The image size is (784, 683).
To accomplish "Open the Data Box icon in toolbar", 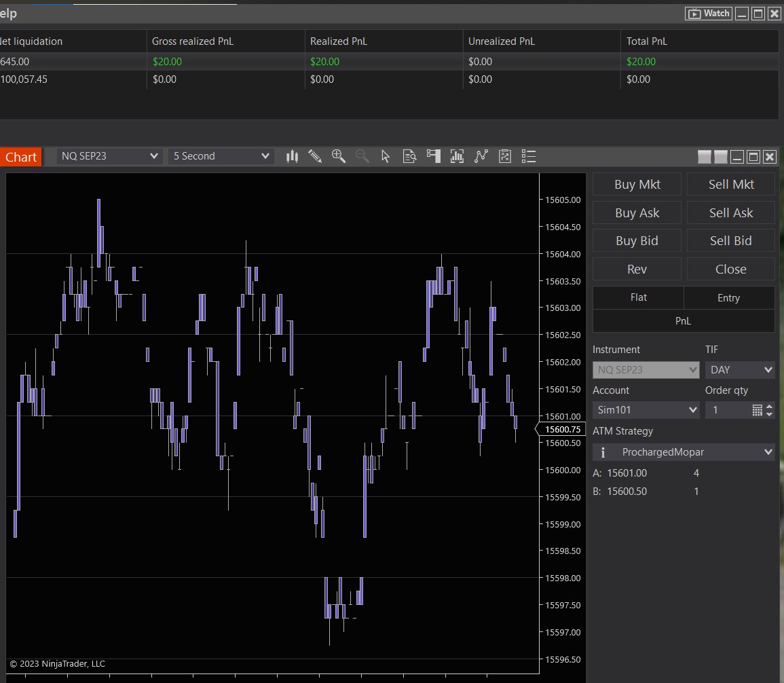I will [x=409, y=157].
